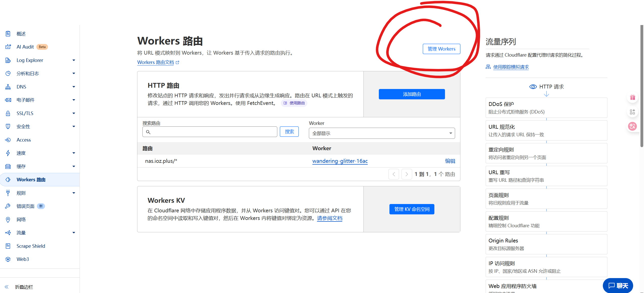
Task: Click the 管理 Workers button
Action: coord(441,49)
